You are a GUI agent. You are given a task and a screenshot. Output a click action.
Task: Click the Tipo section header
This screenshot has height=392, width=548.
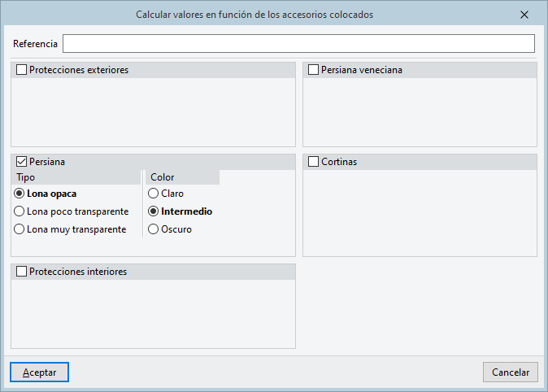point(26,177)
